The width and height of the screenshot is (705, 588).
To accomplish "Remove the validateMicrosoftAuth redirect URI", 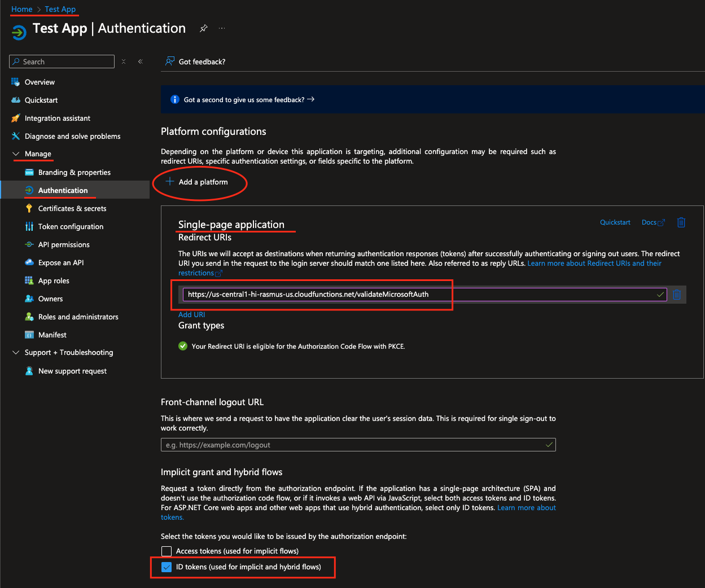I will [x=677, y=294].
